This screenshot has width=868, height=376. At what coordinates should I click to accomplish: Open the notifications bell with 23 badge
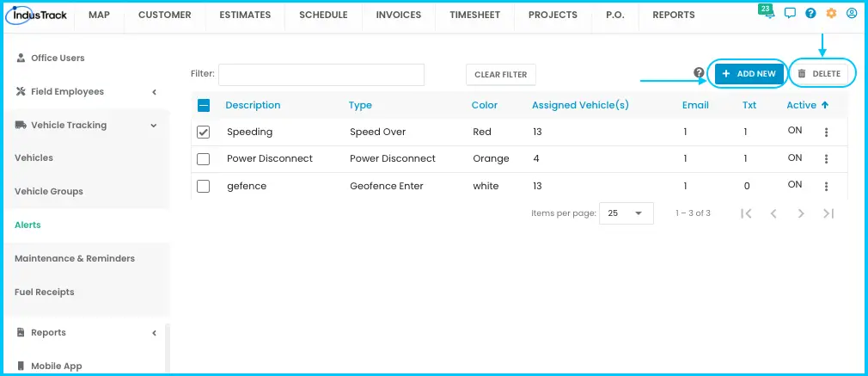[768, 12]
